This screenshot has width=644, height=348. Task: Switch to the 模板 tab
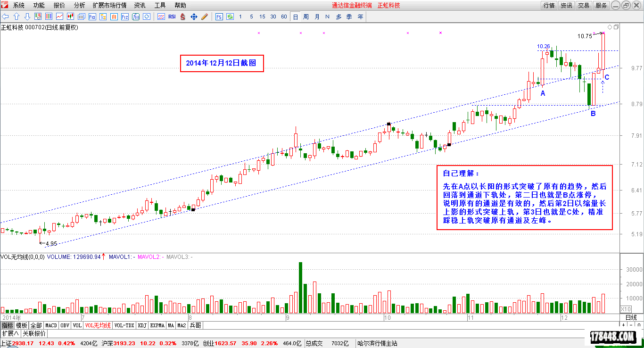(x=22, y=325)
